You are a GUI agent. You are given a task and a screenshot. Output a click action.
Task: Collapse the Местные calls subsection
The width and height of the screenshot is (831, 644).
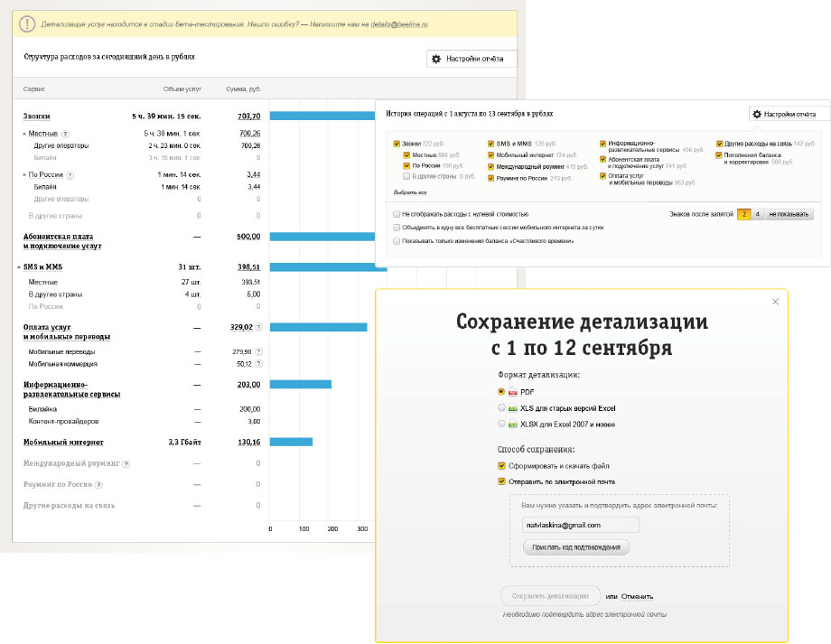pyautogui.click(x=25, y=134)
